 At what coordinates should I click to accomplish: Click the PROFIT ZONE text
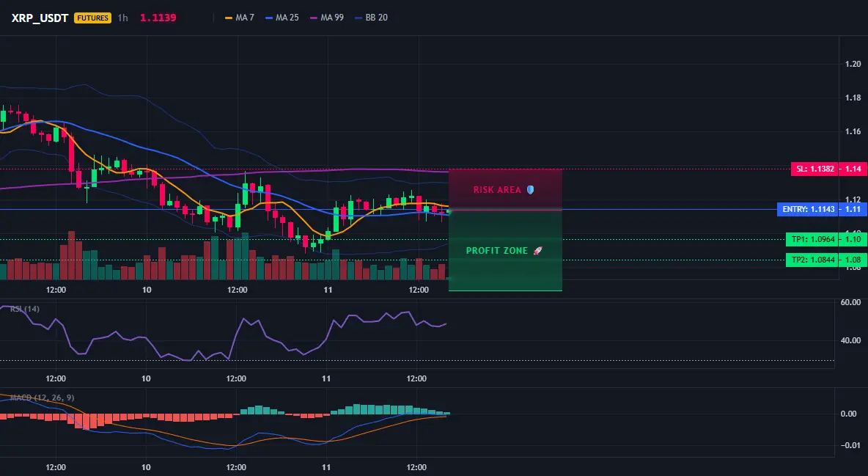[497, 250]
